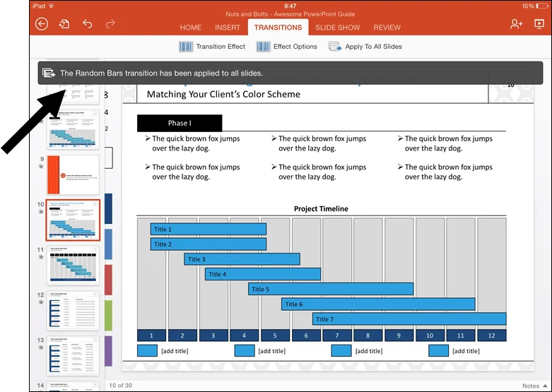Click the last [add title] legend text
This screenshot has width=552, height=392.
tap(466, 351)
